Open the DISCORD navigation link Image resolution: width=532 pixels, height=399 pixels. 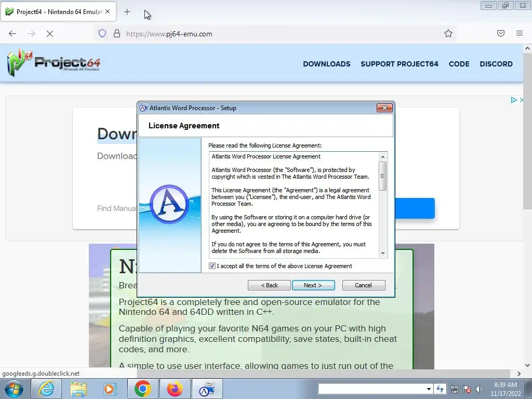point(496,64)
